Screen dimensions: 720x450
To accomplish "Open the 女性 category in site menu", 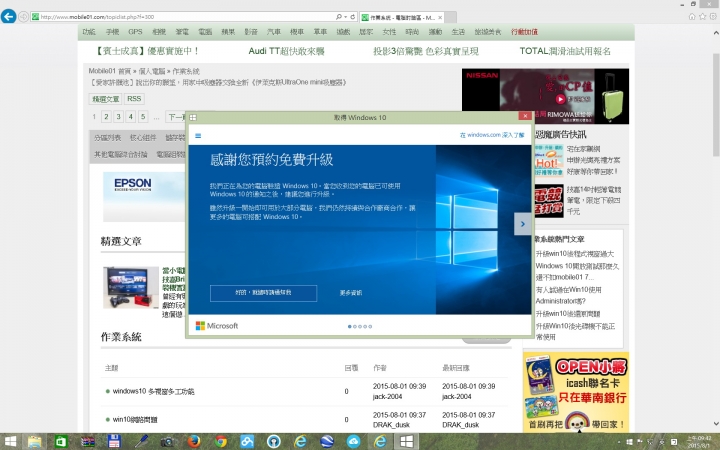I will tap(389, 32).
